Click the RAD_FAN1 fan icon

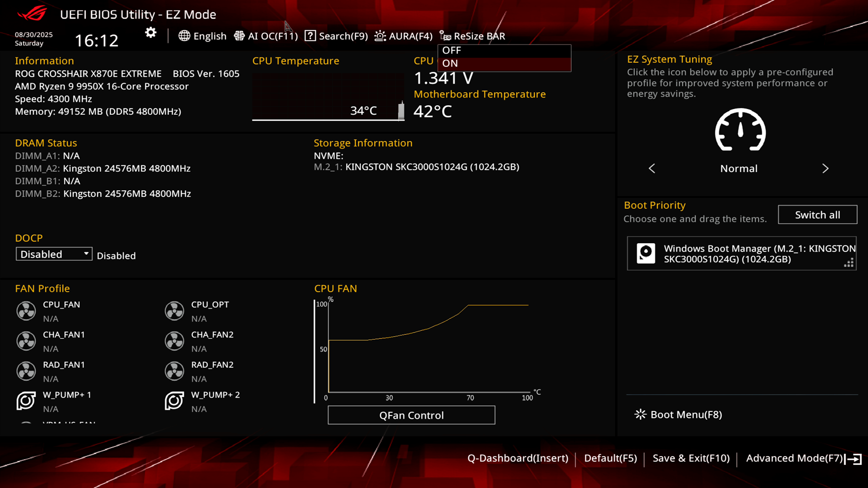(x=26, y=371)
